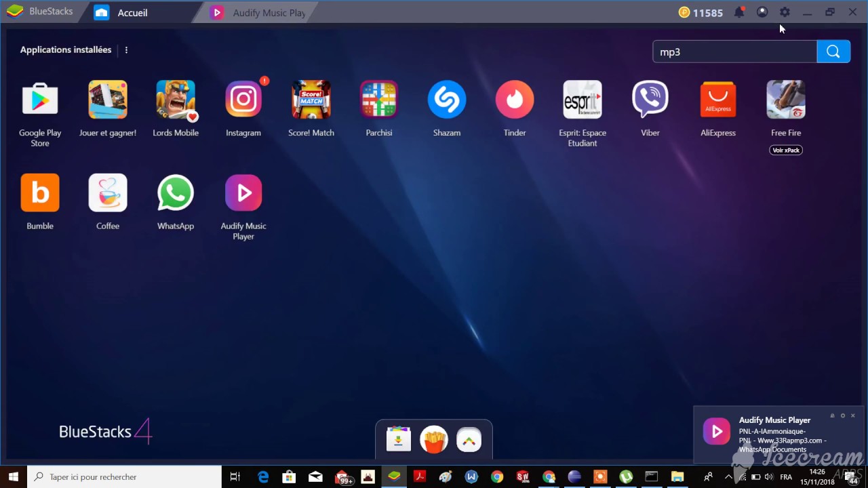This screenshot has width=868, height=488.
Task: Open Microsoft Edge from the taskbar
Action: click(x=264, y=476)
